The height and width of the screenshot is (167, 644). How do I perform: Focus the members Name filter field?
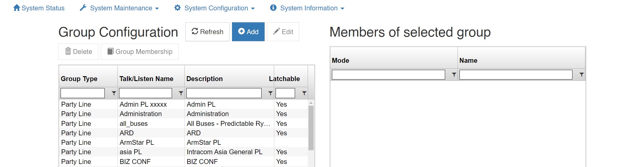[x=516, y=75]
